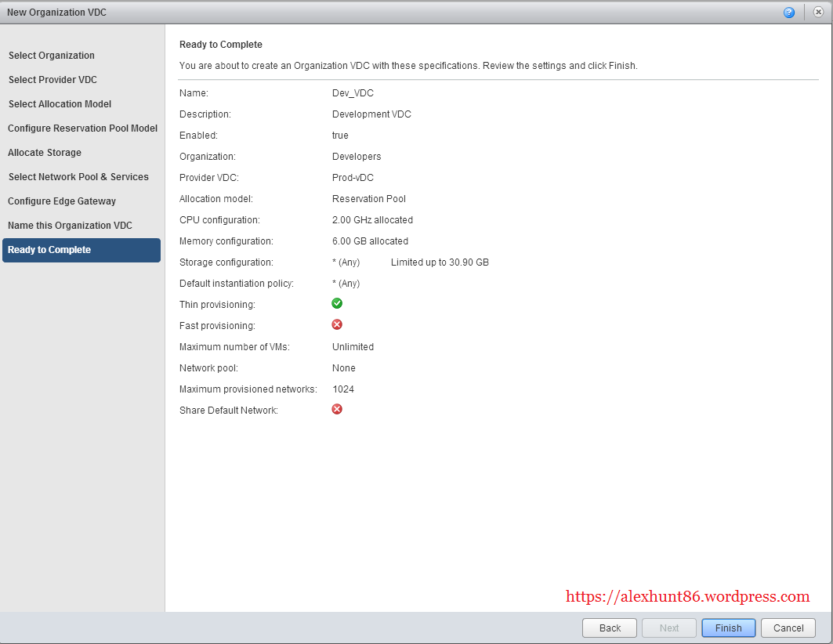Screen dimensions: 833x644
Task: Open Configure Reservation Pool Model step
Action: (x=82, y=128)
